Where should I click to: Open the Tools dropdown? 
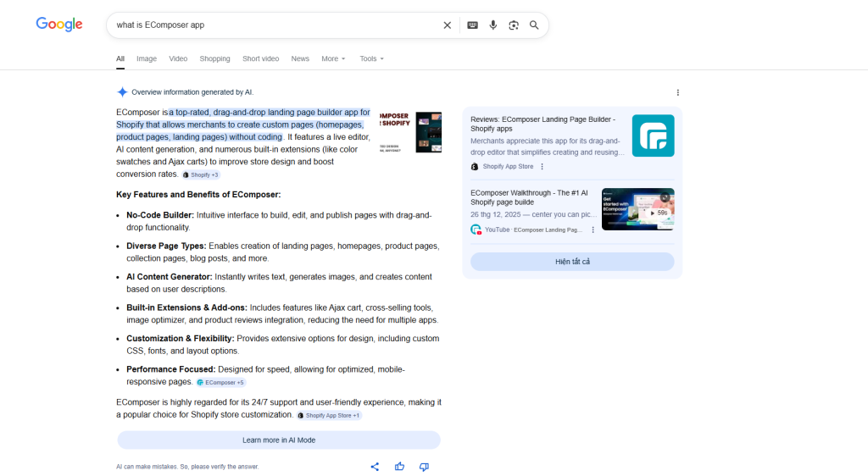(x=371, y=59)
